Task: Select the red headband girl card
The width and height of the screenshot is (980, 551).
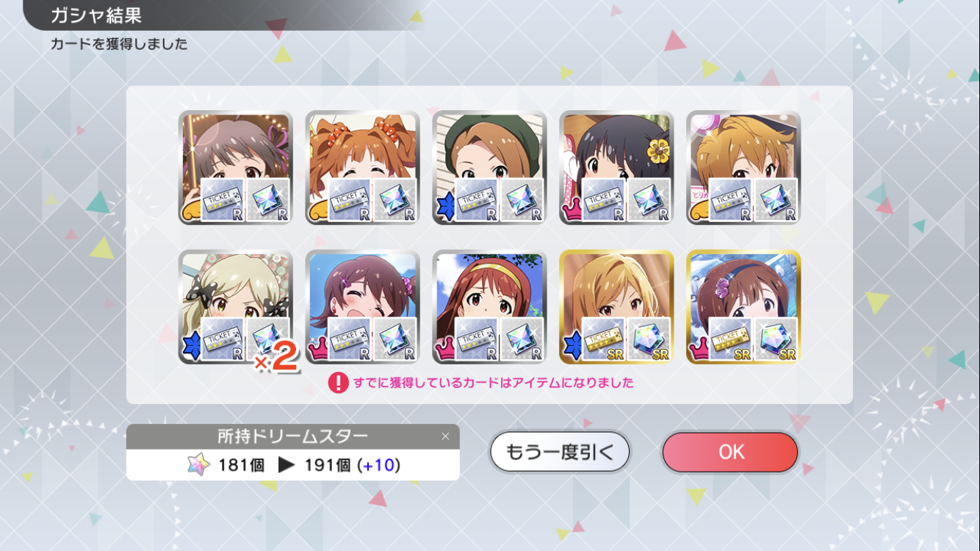Action: [x=489, y=306]
